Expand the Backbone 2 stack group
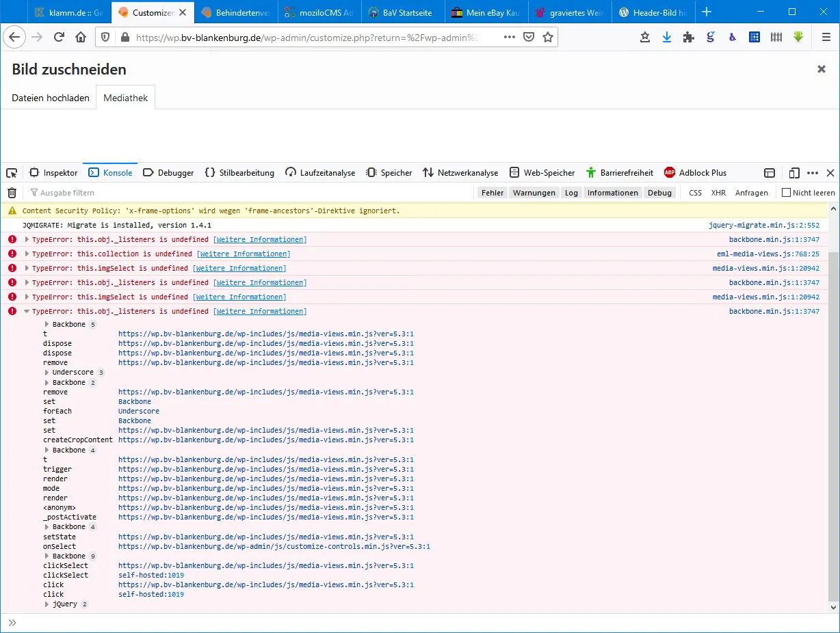 pyautogui.click(x=47, y=383)
